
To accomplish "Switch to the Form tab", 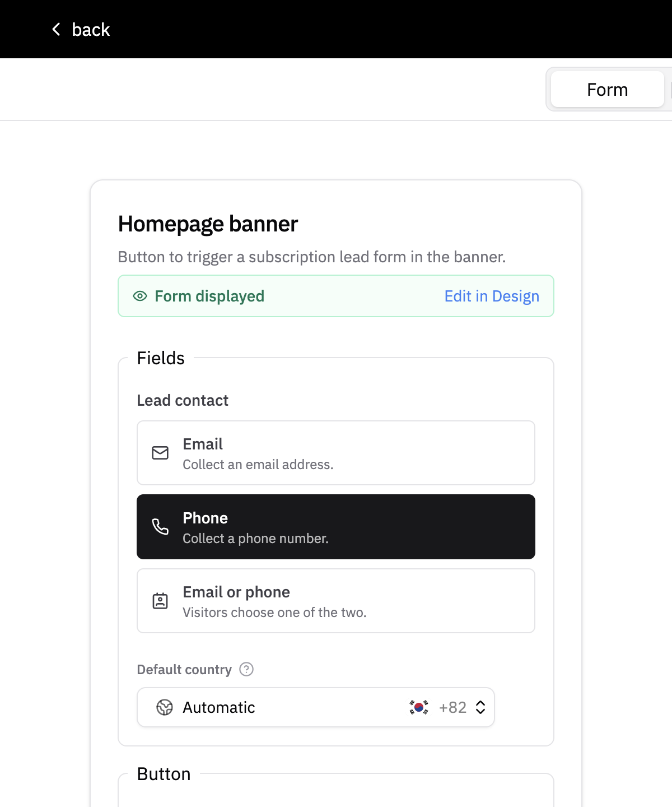I will click(608, 89).
